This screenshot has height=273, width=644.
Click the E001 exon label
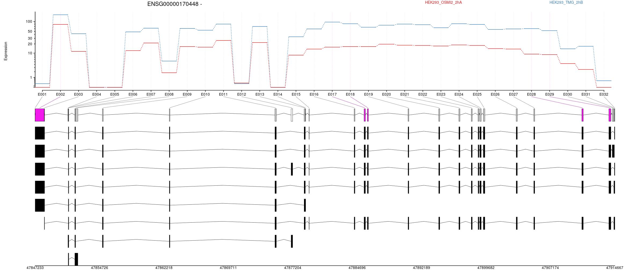(x=42, y=94)
